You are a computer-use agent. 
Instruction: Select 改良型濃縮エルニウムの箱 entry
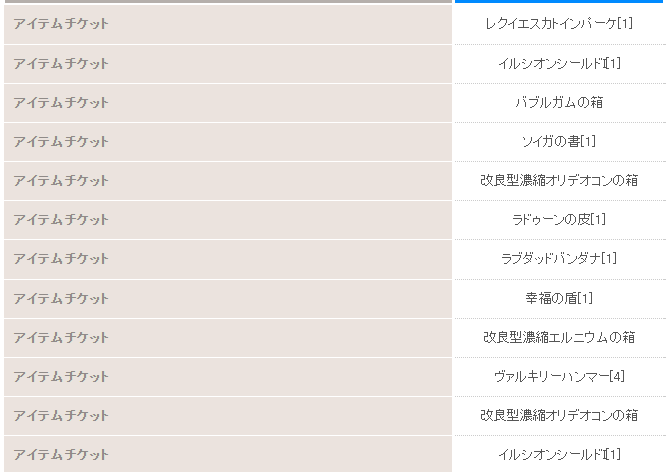pyautogui.click(x=559, y=337)
